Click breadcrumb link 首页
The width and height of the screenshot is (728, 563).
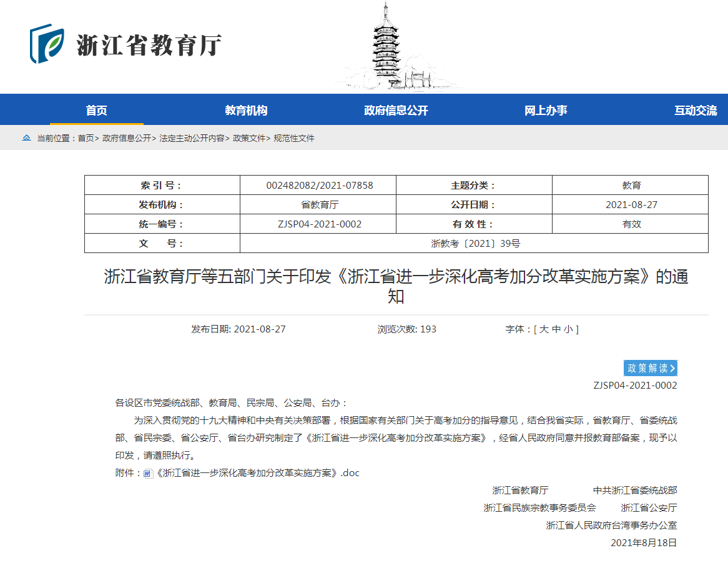pyautogui.click(x=86, y=138)
